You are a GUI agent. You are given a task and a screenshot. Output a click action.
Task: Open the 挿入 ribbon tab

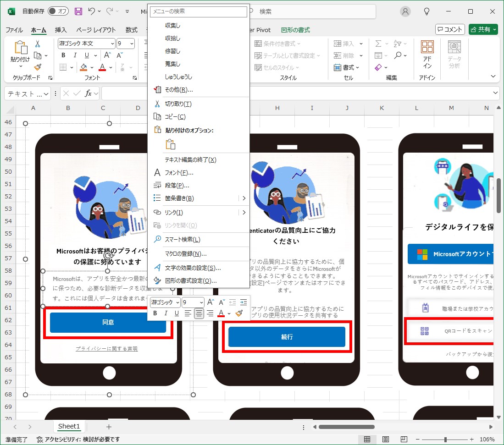[61, 30]
